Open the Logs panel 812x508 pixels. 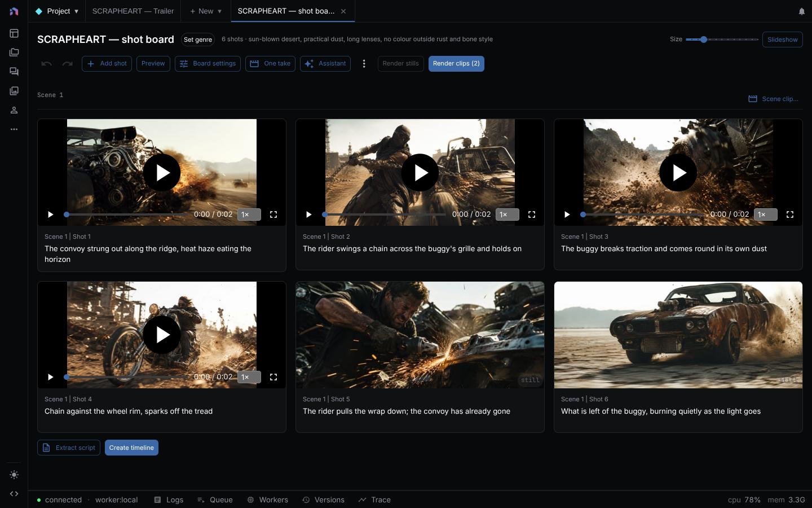point(169,500)
